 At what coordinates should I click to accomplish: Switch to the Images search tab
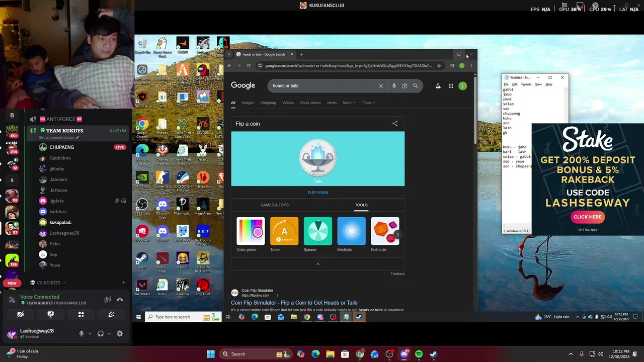pos(248,103)
